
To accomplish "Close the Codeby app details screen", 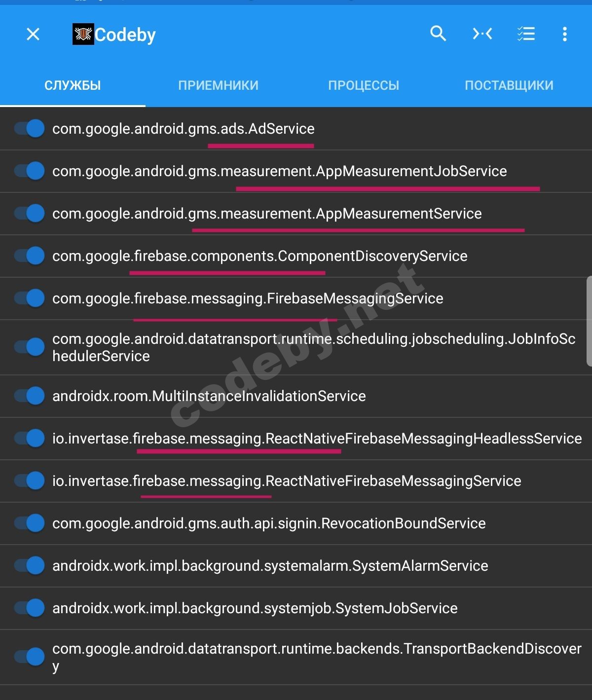I will click(33, 34).
